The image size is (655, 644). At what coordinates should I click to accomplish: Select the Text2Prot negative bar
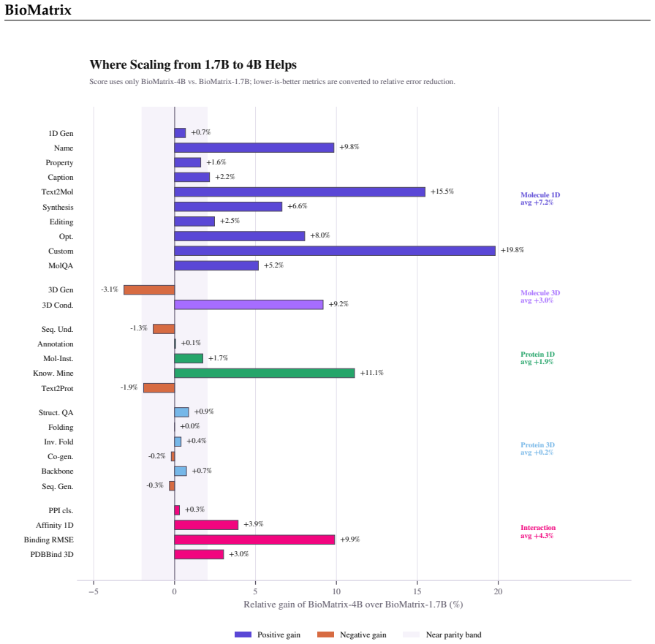(x=159, y=388)
